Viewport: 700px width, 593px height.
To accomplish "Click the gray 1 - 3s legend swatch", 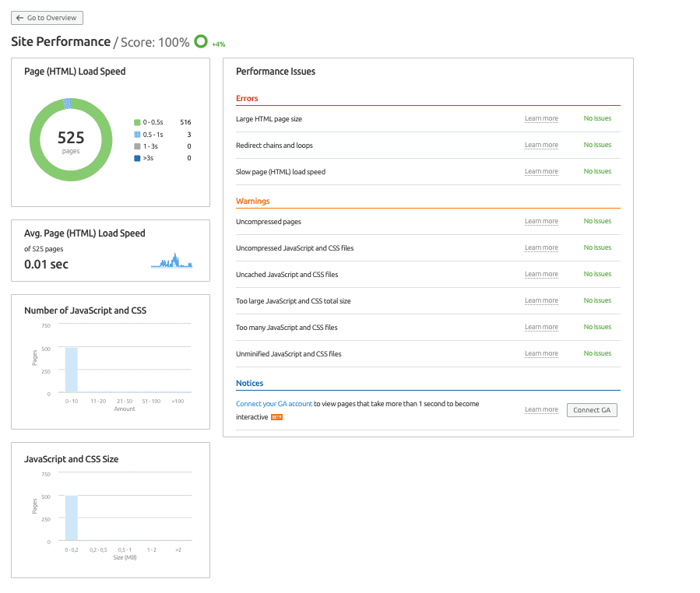I will click(137, 146).
